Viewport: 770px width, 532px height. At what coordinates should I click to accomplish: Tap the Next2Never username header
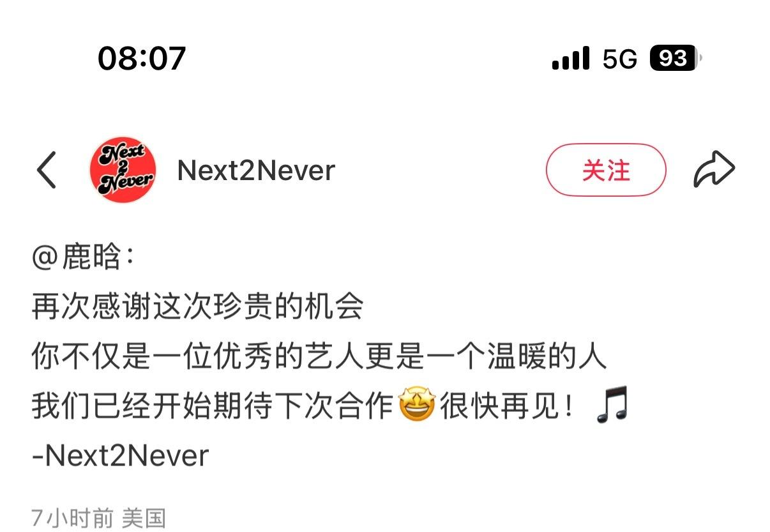[x=256, y=171]
